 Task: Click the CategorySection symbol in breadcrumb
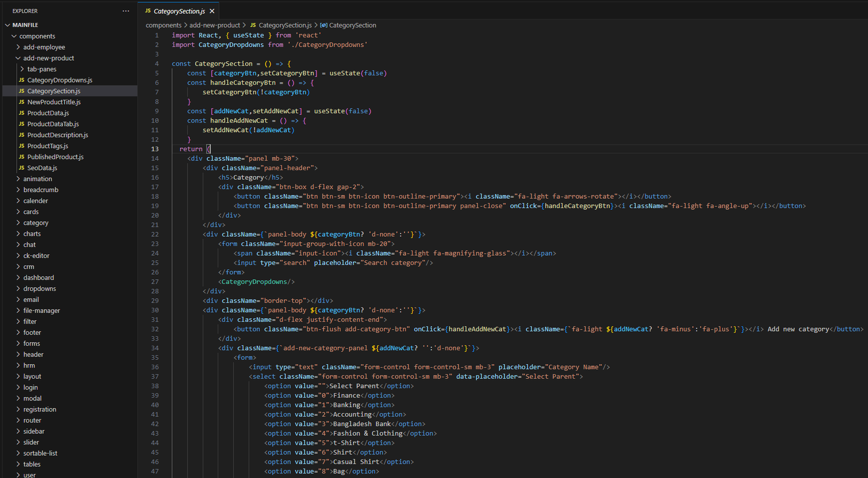point(352,25)
